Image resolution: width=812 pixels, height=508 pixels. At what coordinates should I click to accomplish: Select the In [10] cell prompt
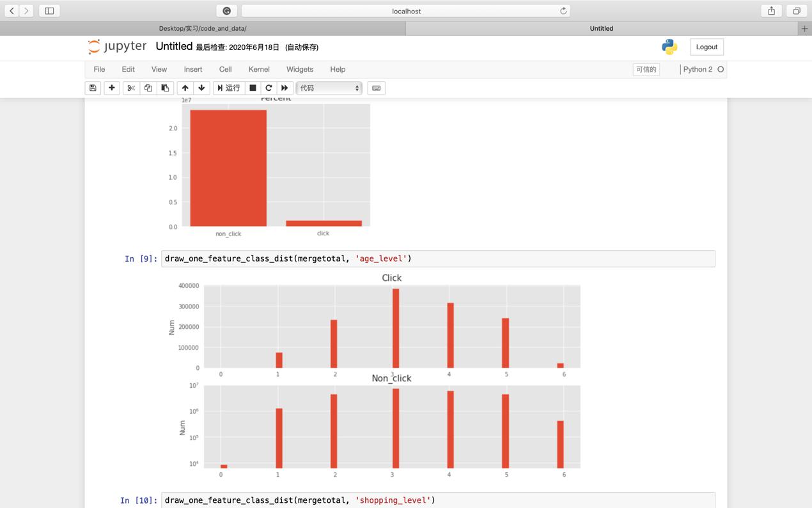pyautogui.click(x=138, y=500)
